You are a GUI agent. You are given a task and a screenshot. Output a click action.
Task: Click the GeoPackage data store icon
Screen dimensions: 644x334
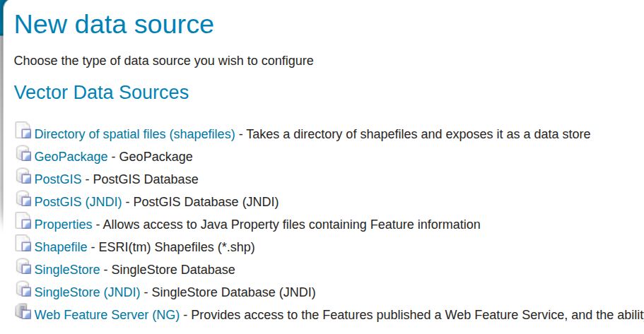coord(23,154)
